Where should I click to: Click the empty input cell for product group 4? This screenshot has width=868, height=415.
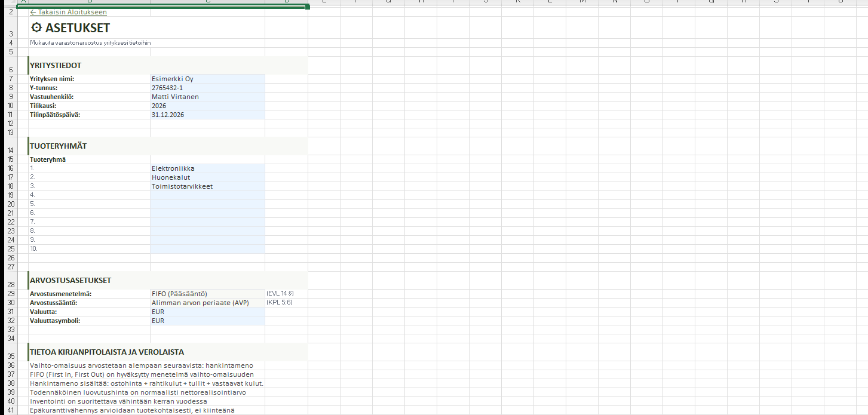pyautogui.click(x=207, y=195)
